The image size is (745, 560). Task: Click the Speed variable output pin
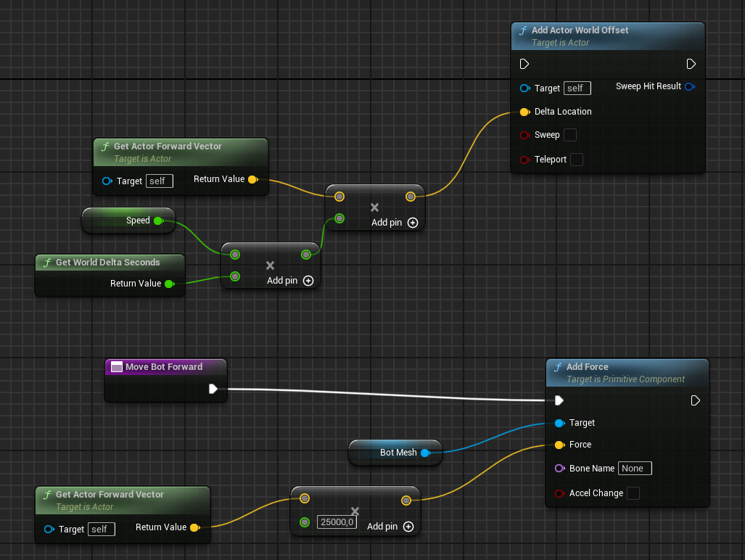tap(158, 221)
